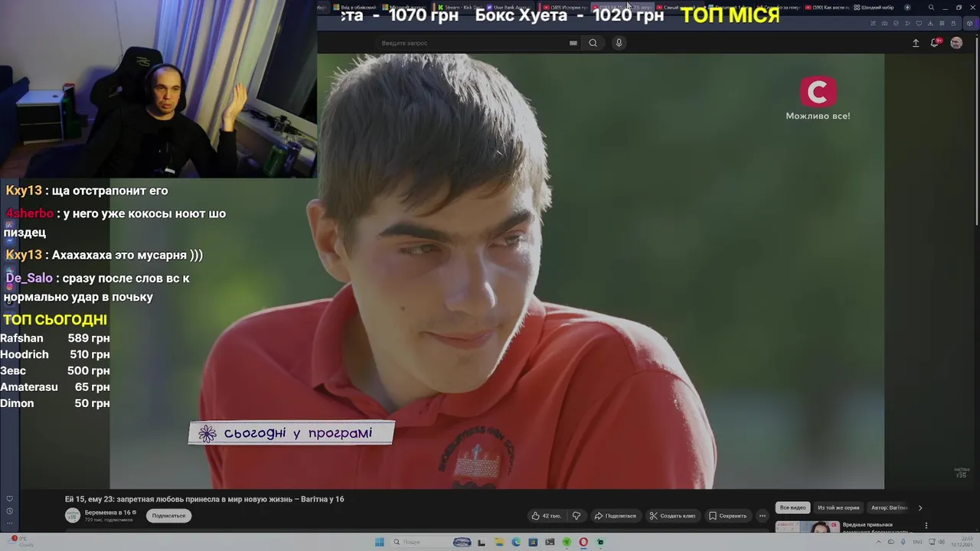
Task: Click "Rafshan 589 грн" top donor row
Action: pyautogui.click(x=55, y=338)
